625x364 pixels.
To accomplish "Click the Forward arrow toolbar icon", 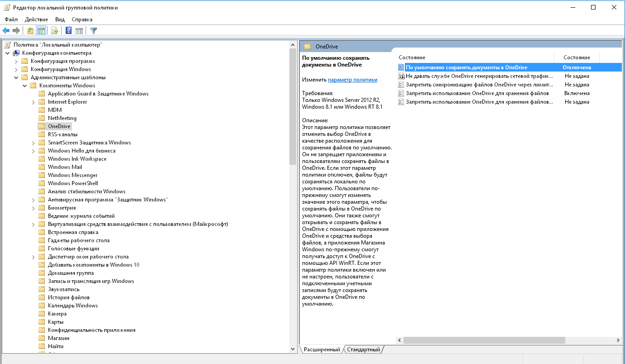I will (16, 31).
